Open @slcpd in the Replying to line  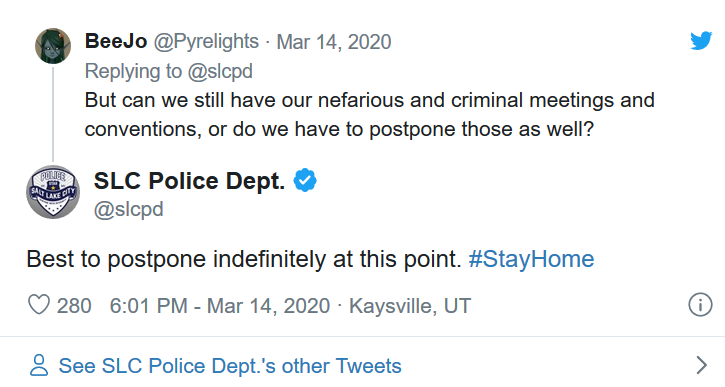pos(220,72)
